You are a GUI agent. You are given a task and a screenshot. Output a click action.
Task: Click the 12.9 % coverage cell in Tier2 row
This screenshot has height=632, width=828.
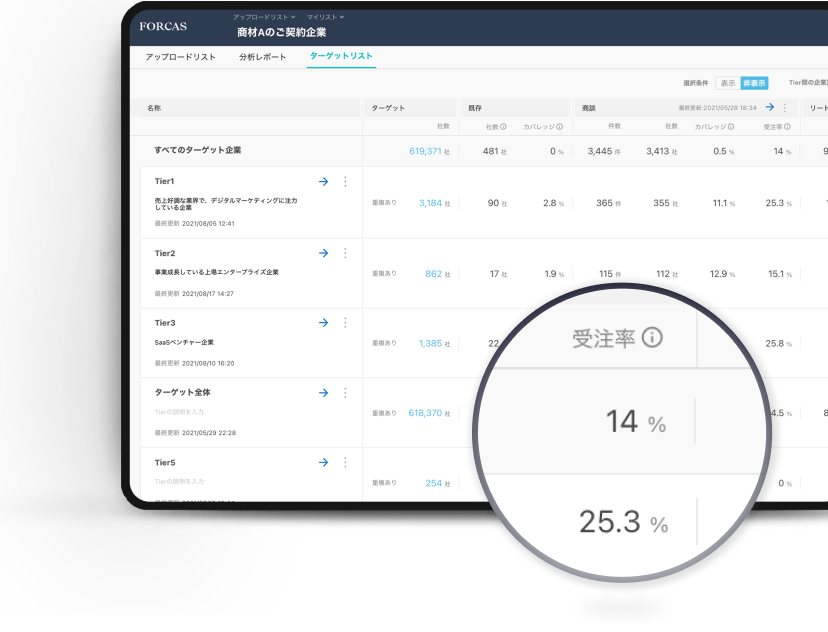coord(722,274)
